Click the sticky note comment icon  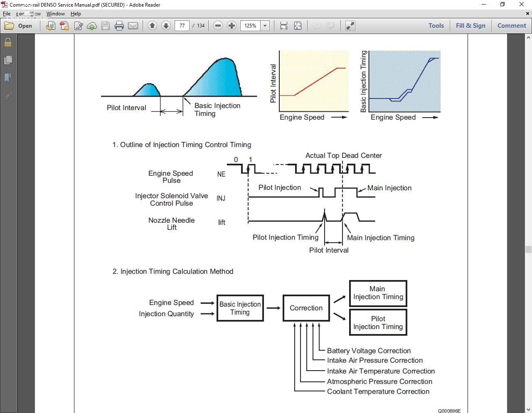coord(317,26)
